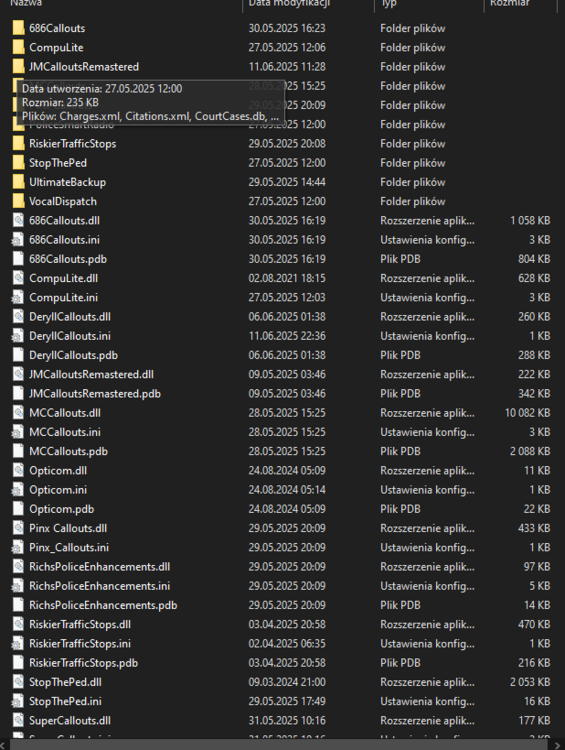Select the CompuLite folder icon
Screen dimensions: 565x750
[18, 47]
